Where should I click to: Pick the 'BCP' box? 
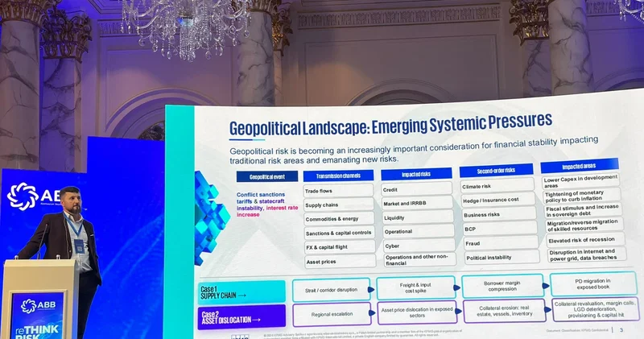pos(500,229)
